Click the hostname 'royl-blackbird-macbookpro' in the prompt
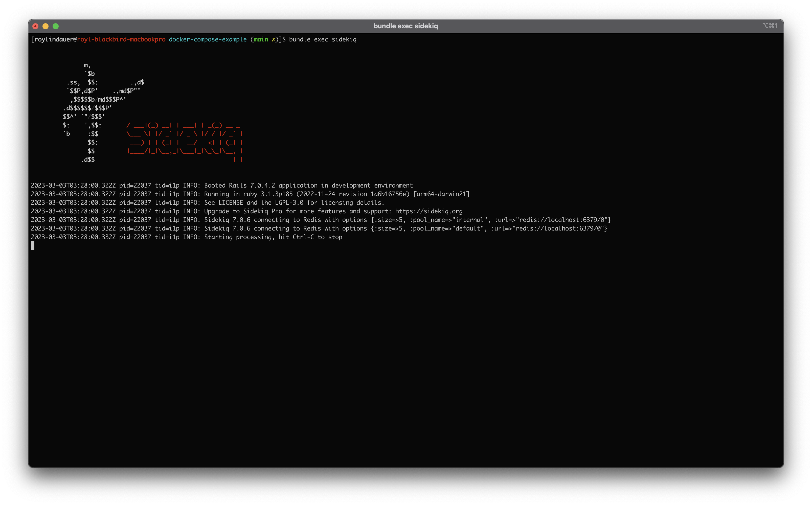812x505 pixels. pyautogui.click(x=121, y=39)
